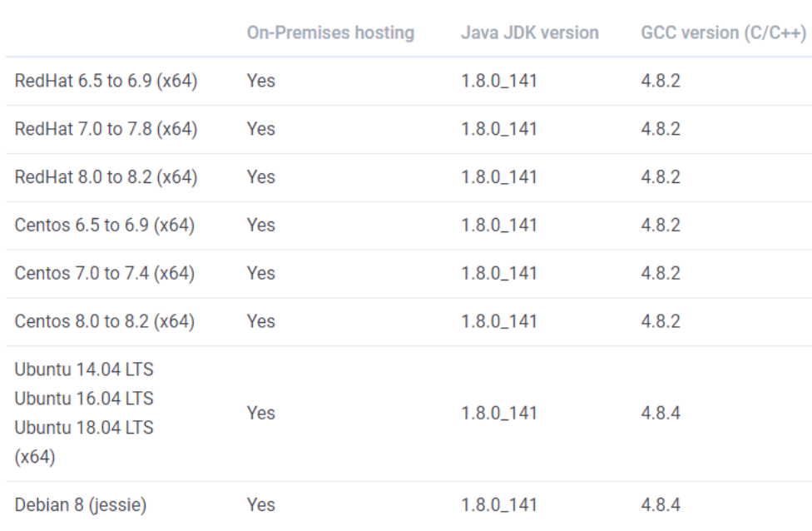Screen dimensions: 812x531
Task: Click the Centos 7.0 to 7.4 row label
Action: tap(104, 273)
